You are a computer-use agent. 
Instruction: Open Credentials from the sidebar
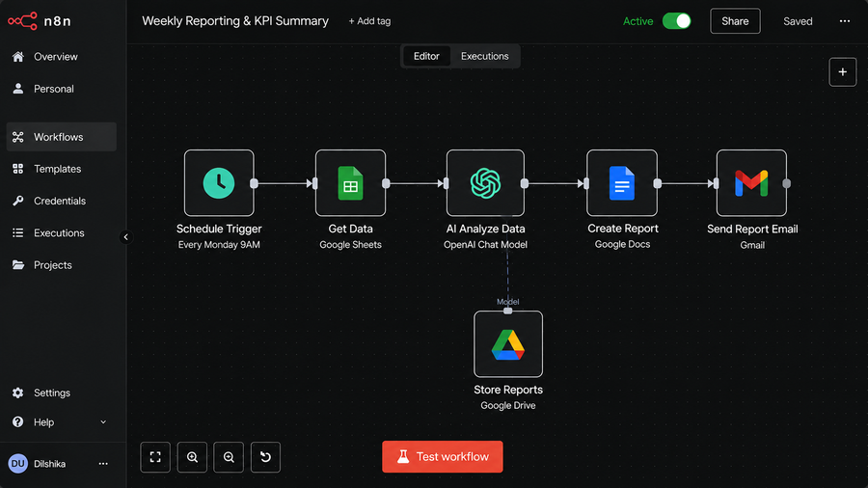[x=62, y=201]
